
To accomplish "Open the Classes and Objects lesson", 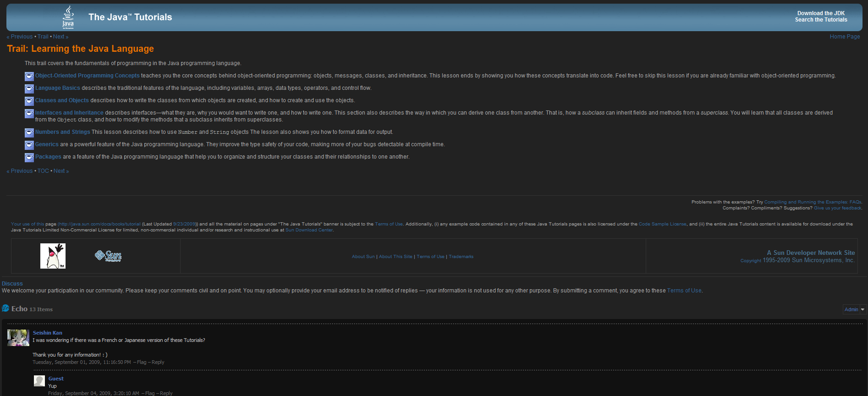I will (x=62, y=100).
